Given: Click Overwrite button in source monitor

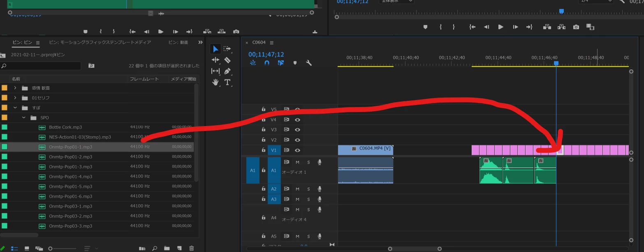Looking at the screenshot, I should pos(222,31).
